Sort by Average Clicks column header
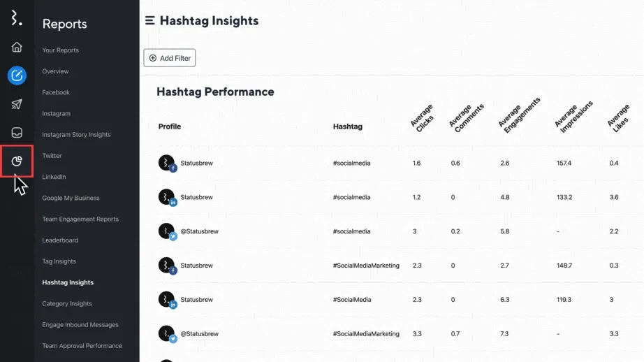This screenshot has height=362, width=644. pyautogui.click(x=422, y=120)
